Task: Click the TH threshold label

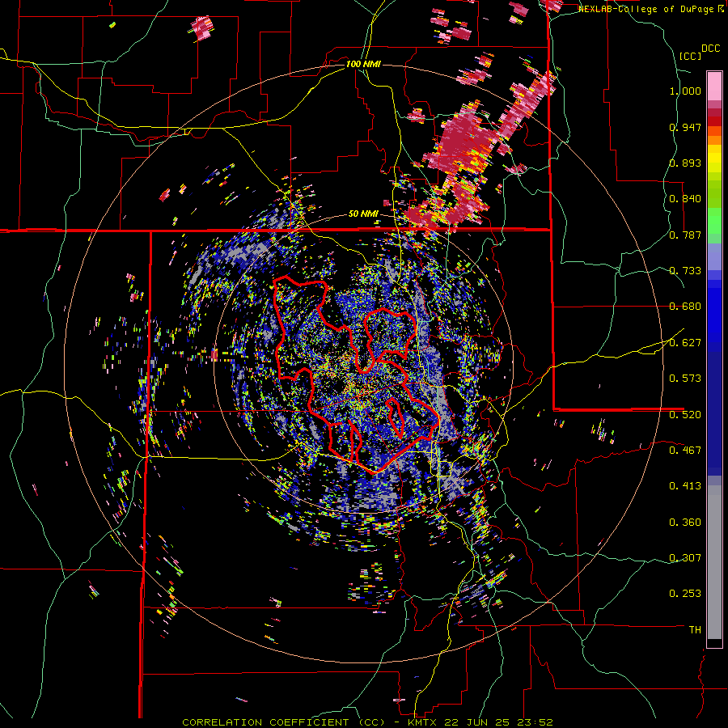Action: [695, 630]
